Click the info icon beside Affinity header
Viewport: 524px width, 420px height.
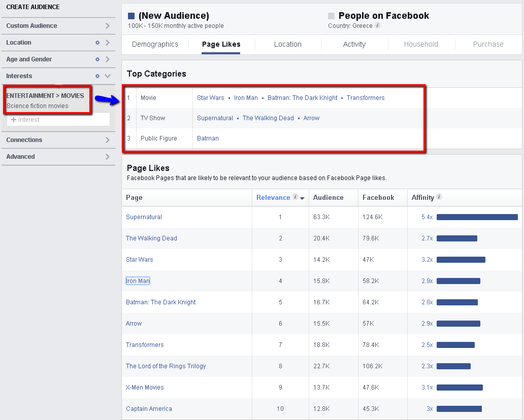coord(439,197)
